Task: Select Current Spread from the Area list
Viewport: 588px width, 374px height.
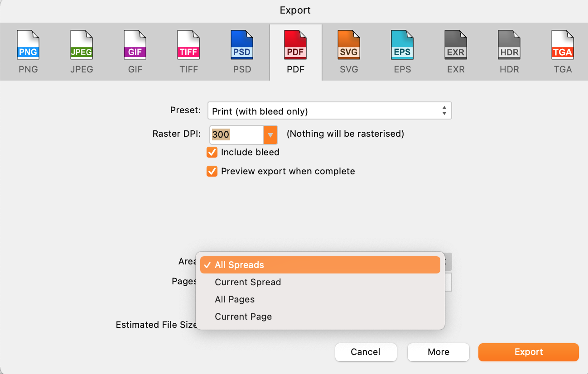Action: click(248, 282)
